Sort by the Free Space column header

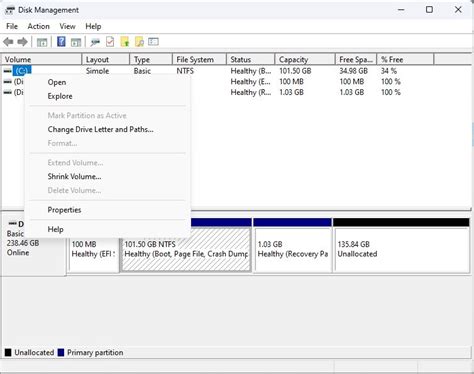[356, 60]
